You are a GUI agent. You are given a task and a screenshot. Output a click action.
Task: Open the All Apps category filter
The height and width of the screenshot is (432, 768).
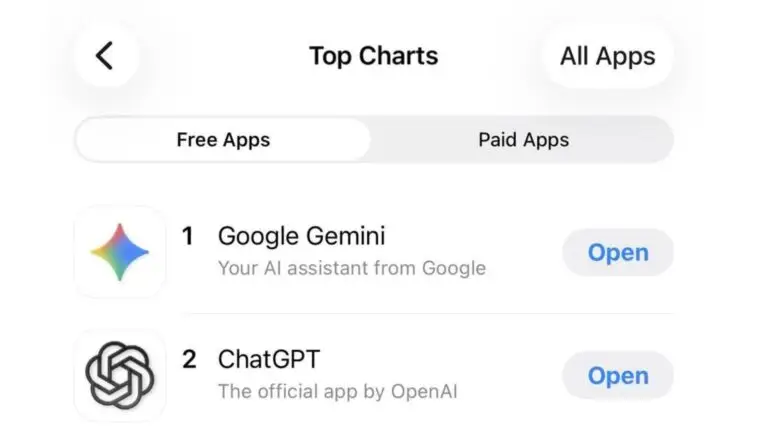[x=607, y=56]
